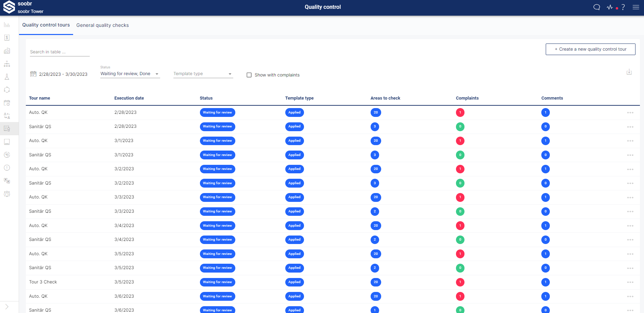Switch to Quality control tours tab
644x313 pixels.
(x=46, y=25)
